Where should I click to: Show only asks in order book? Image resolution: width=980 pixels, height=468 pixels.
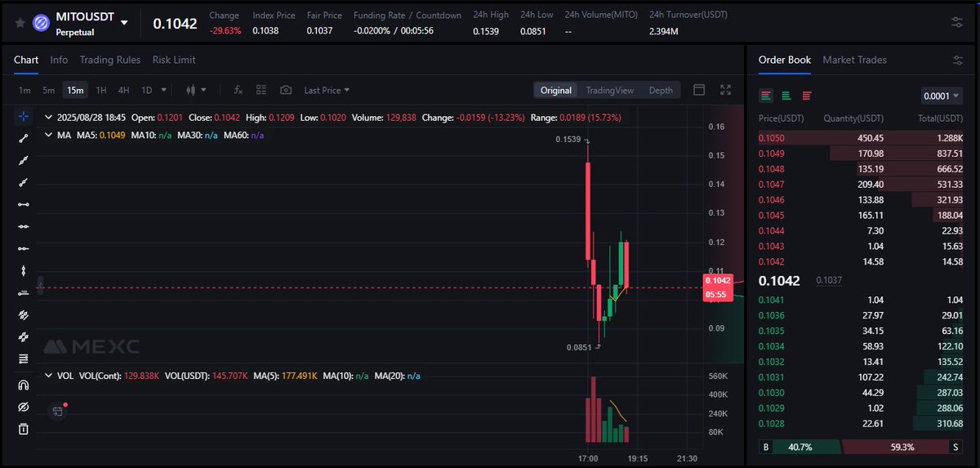(x=807, y=96)
